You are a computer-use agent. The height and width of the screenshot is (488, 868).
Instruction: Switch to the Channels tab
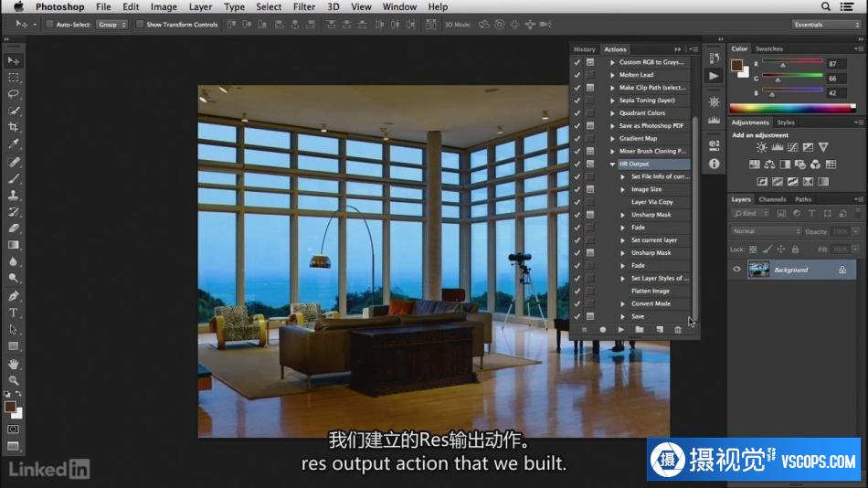pos(772,199)
